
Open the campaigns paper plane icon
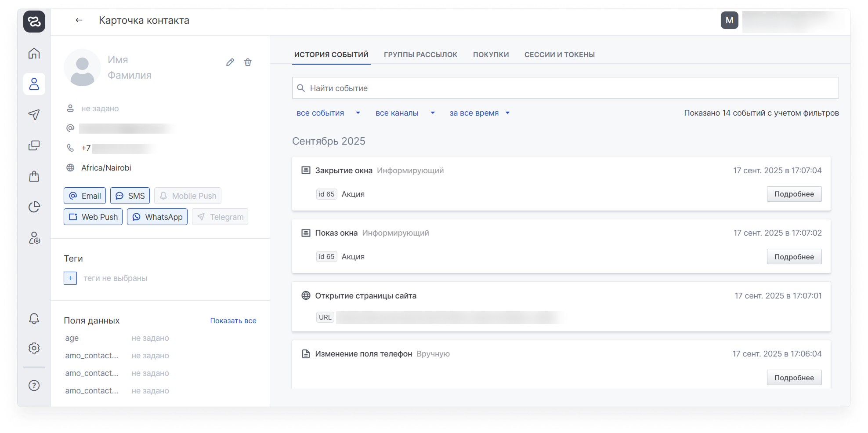tap(34, 115)
